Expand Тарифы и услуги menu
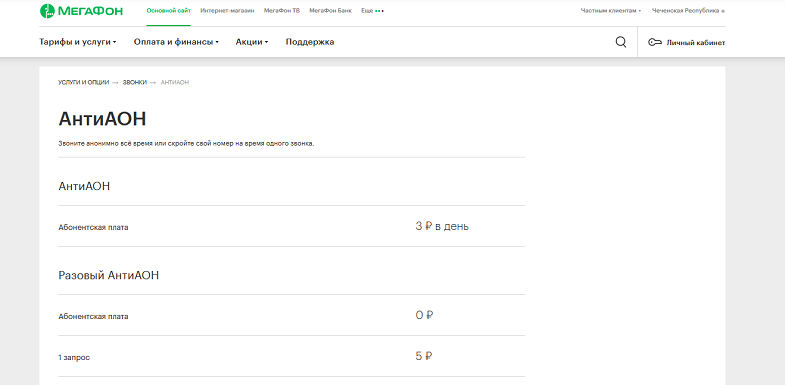 pos(78,42)
